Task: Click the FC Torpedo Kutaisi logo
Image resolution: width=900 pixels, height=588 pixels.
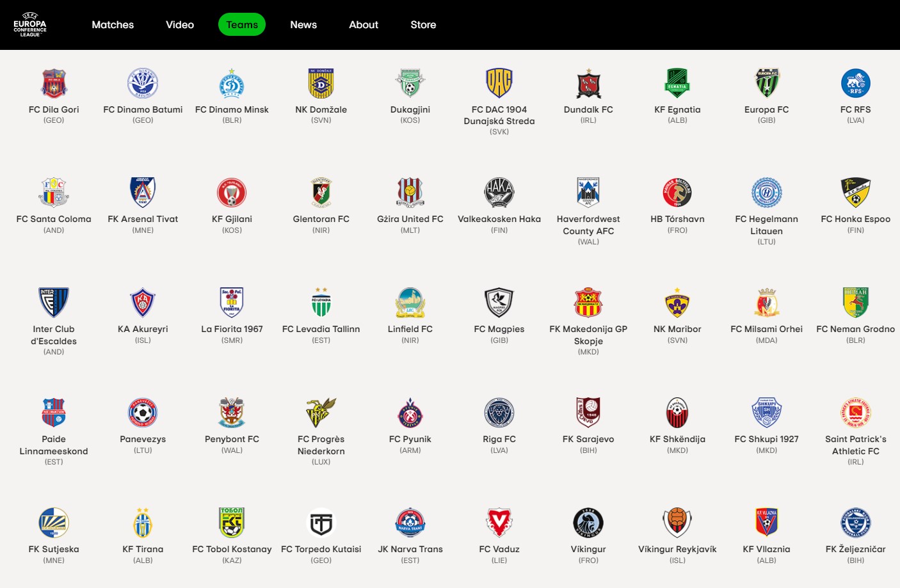Action: pos(321,523)
